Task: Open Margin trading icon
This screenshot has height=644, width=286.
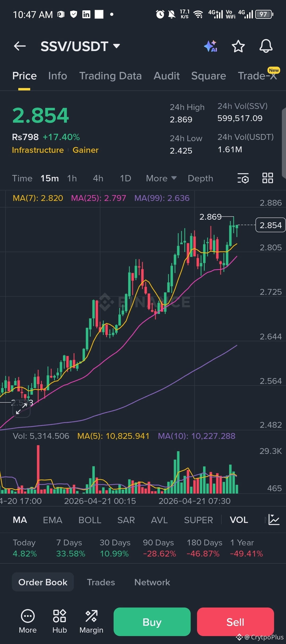Action: (91, 616)
